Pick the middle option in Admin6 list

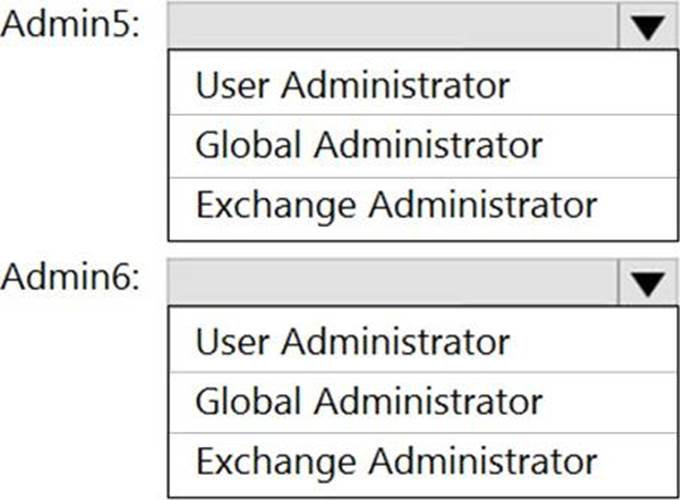(423, 402)
